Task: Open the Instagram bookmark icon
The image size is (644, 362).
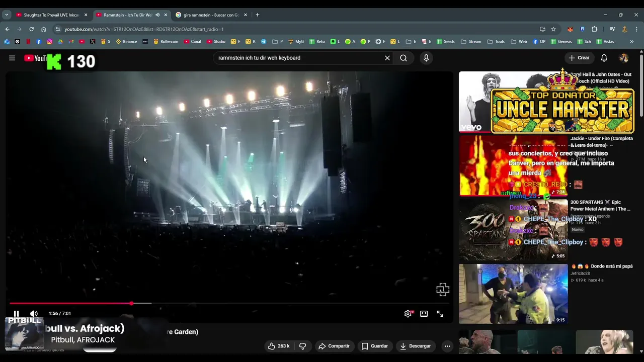Action: [x=49, y=42]
